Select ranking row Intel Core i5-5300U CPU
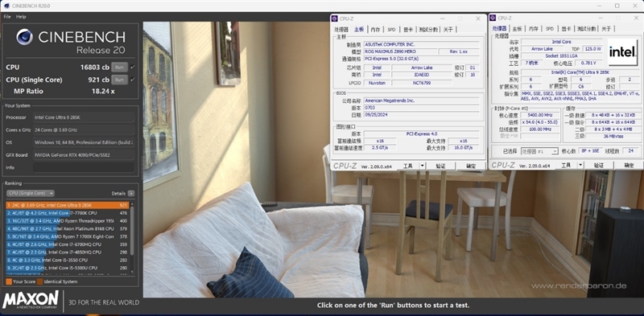The height and width of the screenshot is (316, 644). tap(68, 268)
